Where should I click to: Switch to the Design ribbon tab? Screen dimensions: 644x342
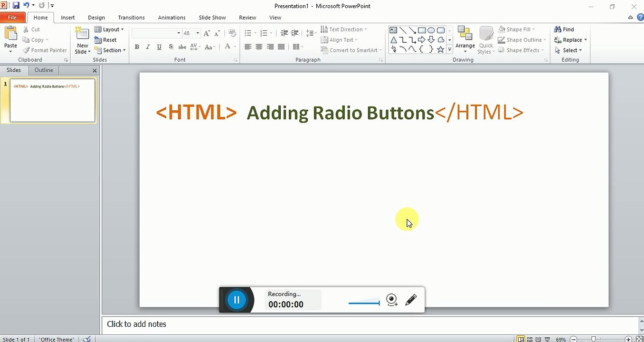[96, 18]
